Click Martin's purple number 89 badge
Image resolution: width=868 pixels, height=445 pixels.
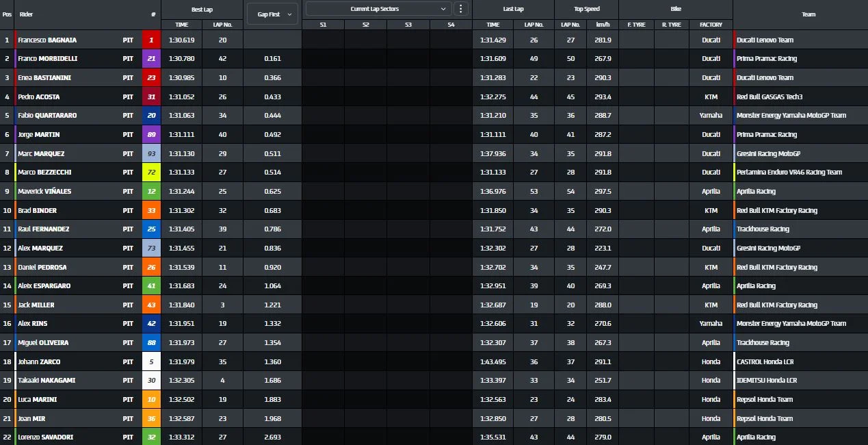click(x=151, y=135)
